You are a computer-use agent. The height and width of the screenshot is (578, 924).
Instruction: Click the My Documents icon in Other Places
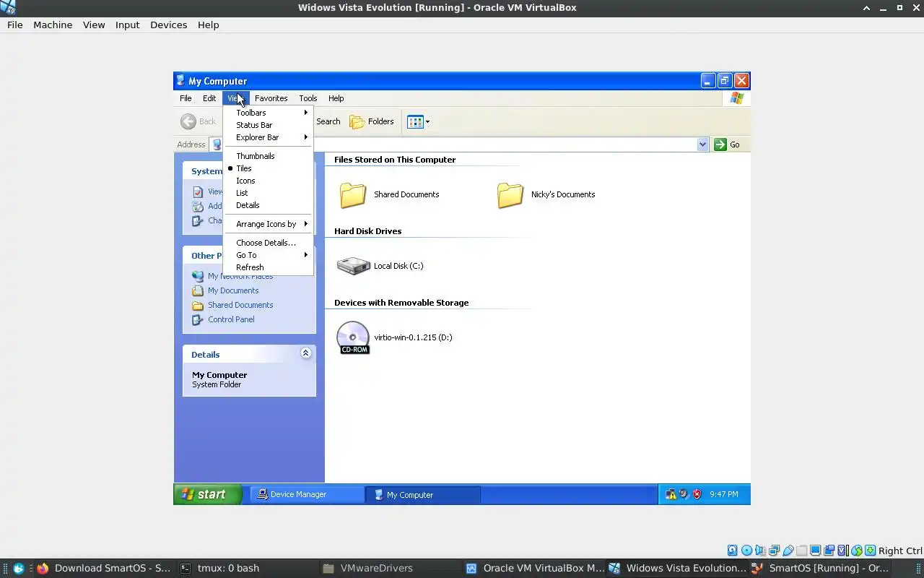coord(198,290)
